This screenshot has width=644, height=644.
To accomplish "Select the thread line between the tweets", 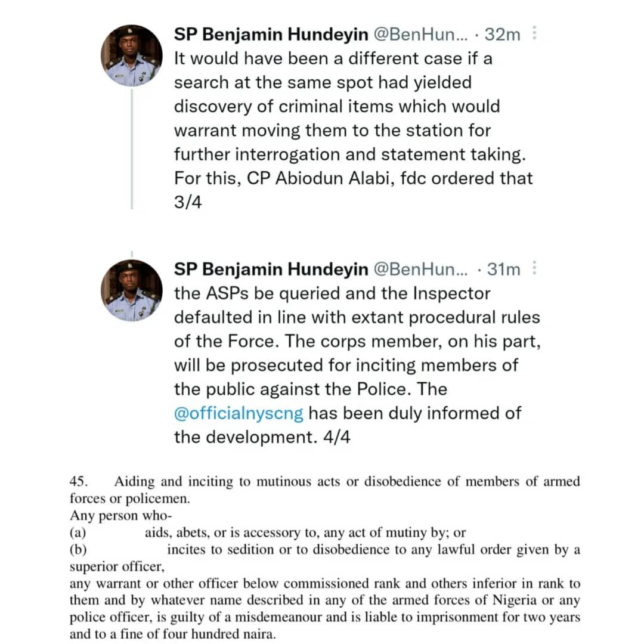I will pos(132,148).
